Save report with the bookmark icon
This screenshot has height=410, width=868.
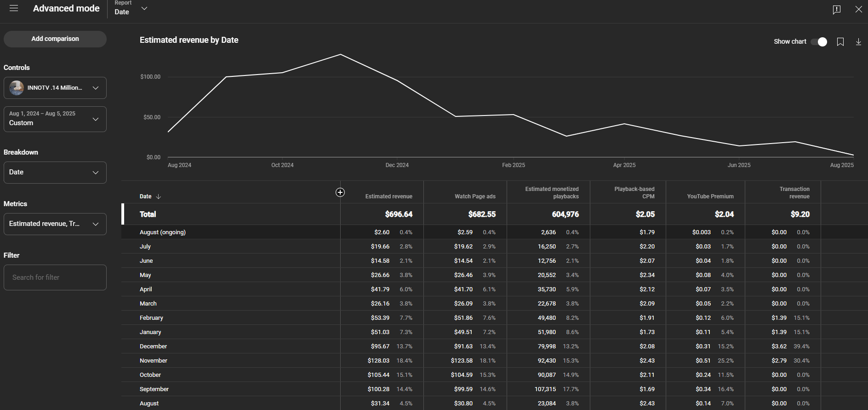840,42
